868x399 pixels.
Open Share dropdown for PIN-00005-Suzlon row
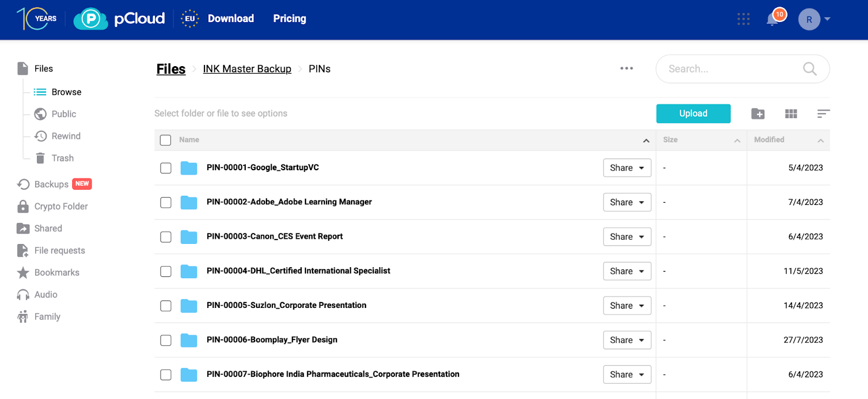627,305
